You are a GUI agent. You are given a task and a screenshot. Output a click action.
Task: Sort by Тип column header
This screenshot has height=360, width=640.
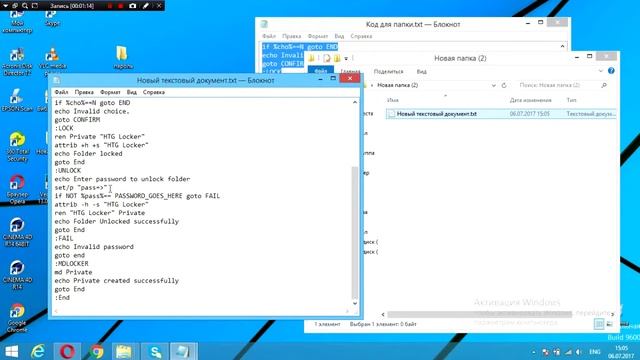[571, 100]
